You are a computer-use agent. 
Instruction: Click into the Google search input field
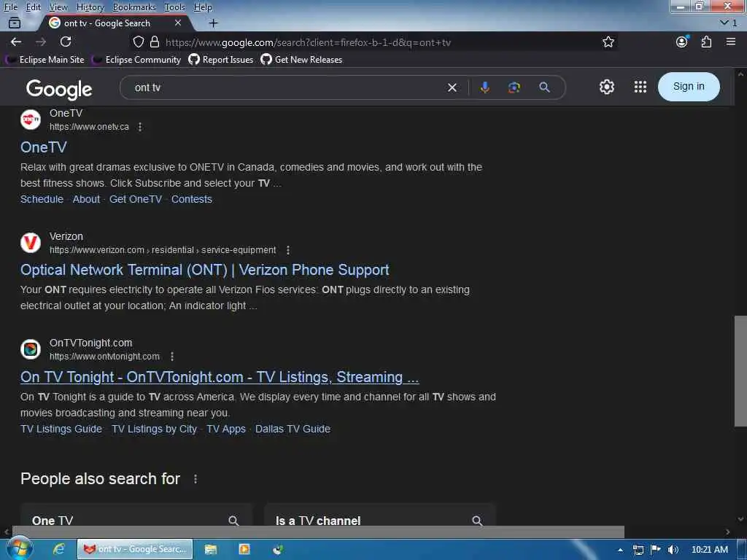pos(286,87)
